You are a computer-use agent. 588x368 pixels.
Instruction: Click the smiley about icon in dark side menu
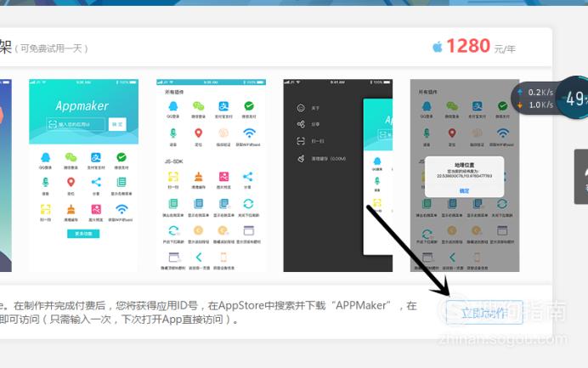[x=301, y=108]
